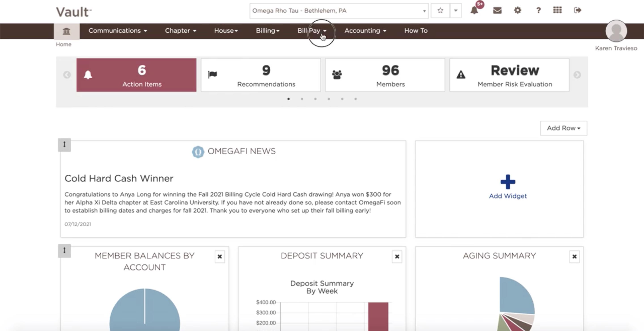Click the How To menu item

(416, 31)
